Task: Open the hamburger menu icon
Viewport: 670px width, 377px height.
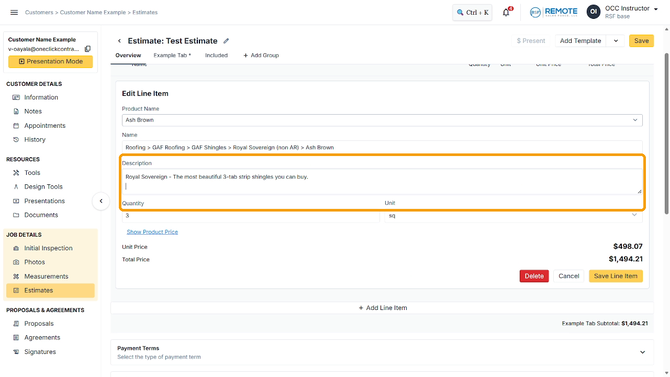Action: click(x=14, y=12)
